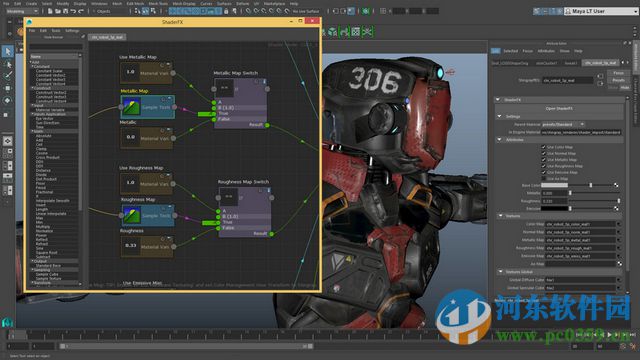This screenshot has width=640, height=360.
Task: Open Selected menu in Attribute Editor
Action: pos(510,51)
